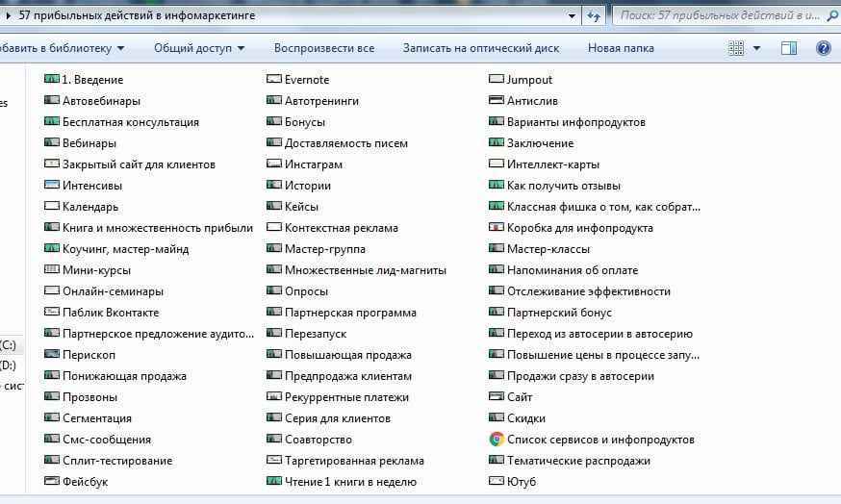This screenshot has height=504, width=841.
Task: Click the icon beside Коробка для инфопродукта
Action: click(497, 227)
